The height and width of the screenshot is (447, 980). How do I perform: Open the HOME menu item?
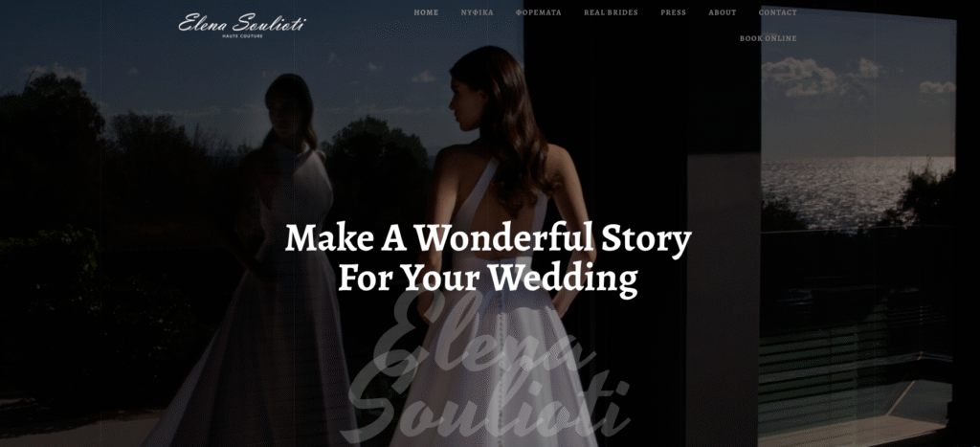coord(426,12)
